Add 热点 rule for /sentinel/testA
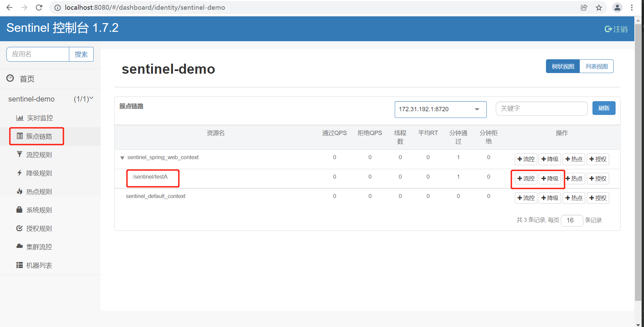 coord(574,179)
